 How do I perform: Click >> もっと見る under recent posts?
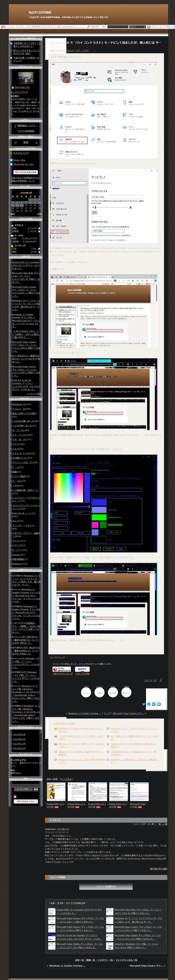click(34, 393)
